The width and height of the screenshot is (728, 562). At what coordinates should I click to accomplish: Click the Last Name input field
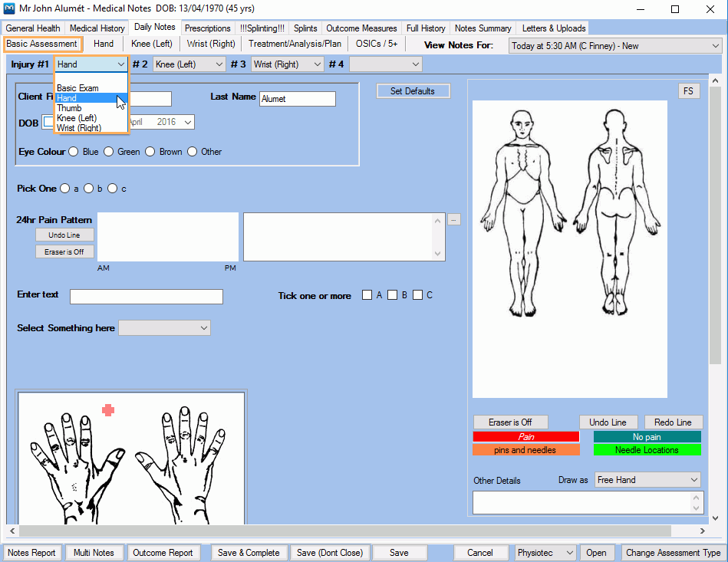(x=298, y=99)
